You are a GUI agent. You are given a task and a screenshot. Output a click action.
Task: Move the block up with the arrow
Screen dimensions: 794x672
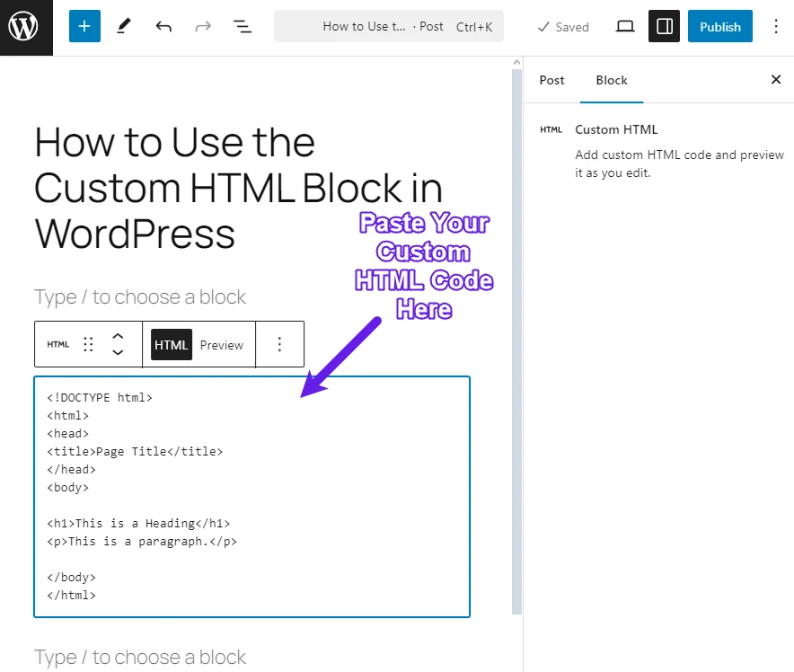118,336
